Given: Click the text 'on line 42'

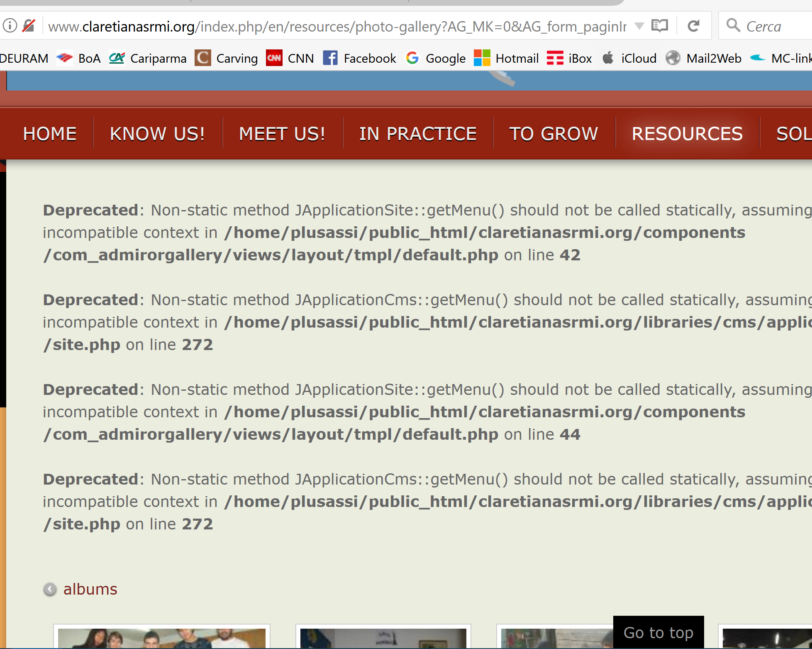Looking at the screenshot, I should pos(542,255).
